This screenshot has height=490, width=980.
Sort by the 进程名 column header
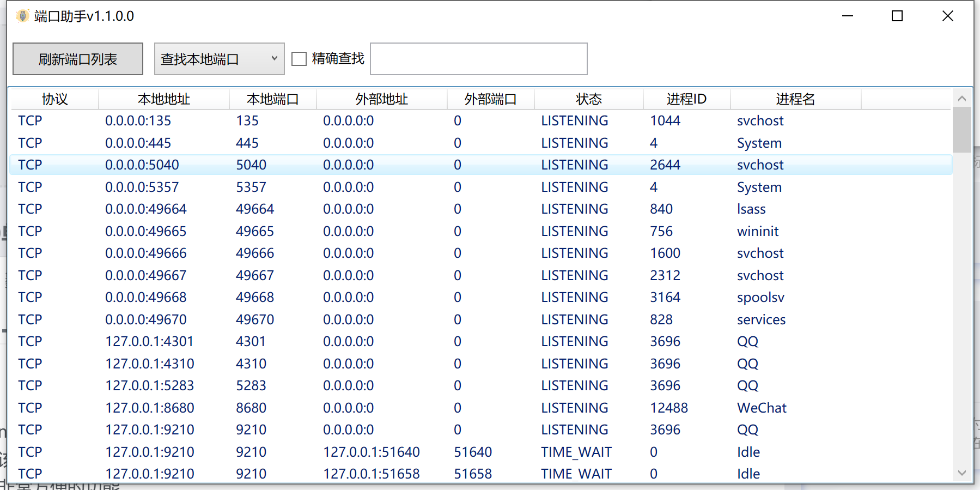(796, 99)
